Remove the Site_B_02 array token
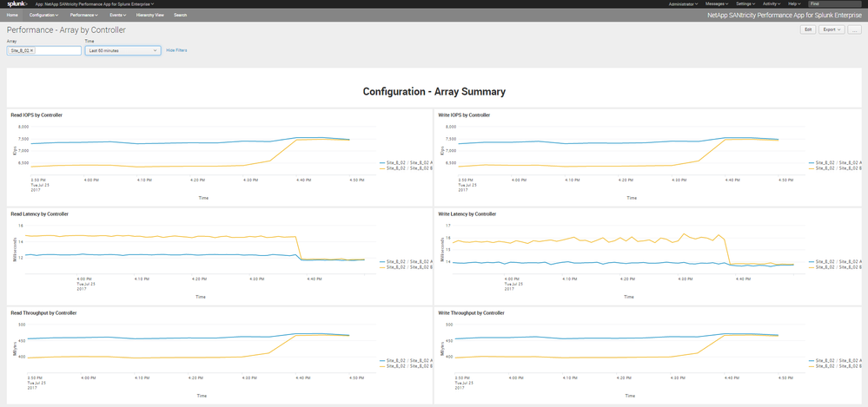 [32, 51]
